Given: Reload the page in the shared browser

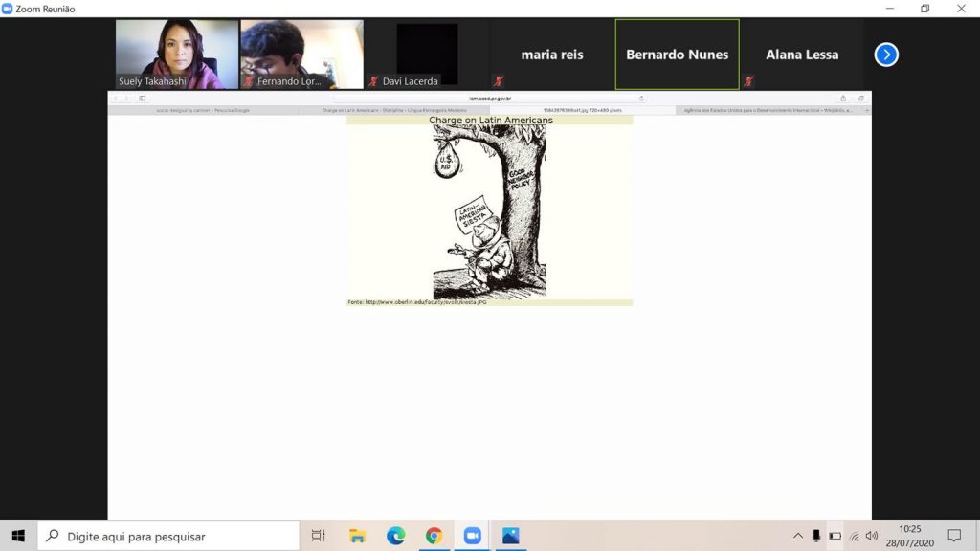Looking at the screenshot, I should (x=641, y=99).
